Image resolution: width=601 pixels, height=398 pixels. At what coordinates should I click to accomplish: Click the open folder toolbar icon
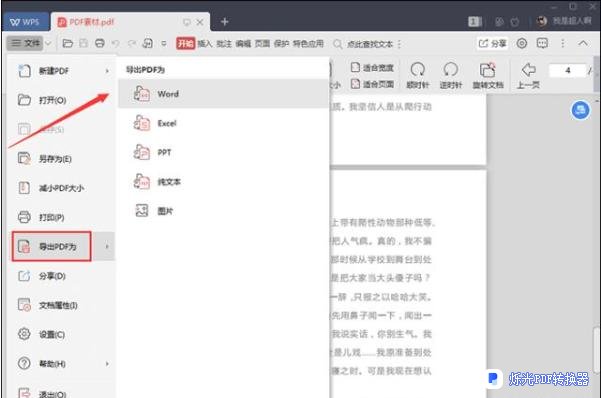click(67, 43)
